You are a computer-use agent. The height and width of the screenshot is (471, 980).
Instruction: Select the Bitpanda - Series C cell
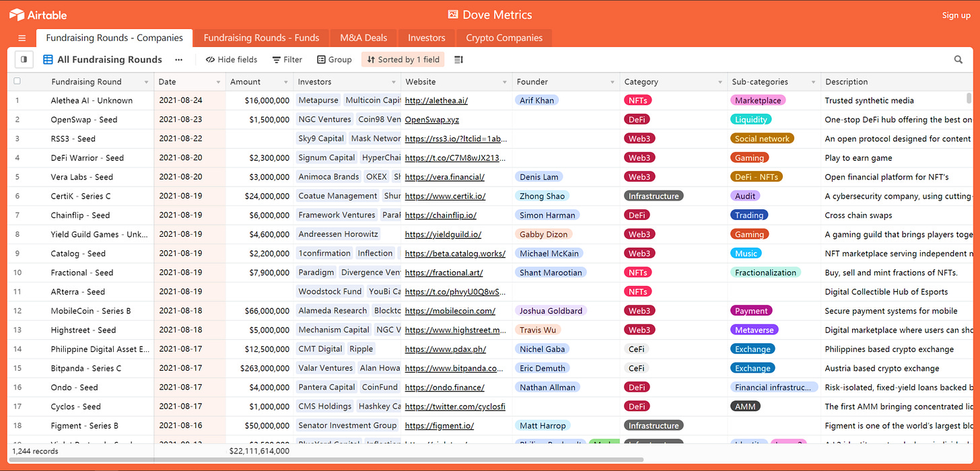(x=86, y=368)
